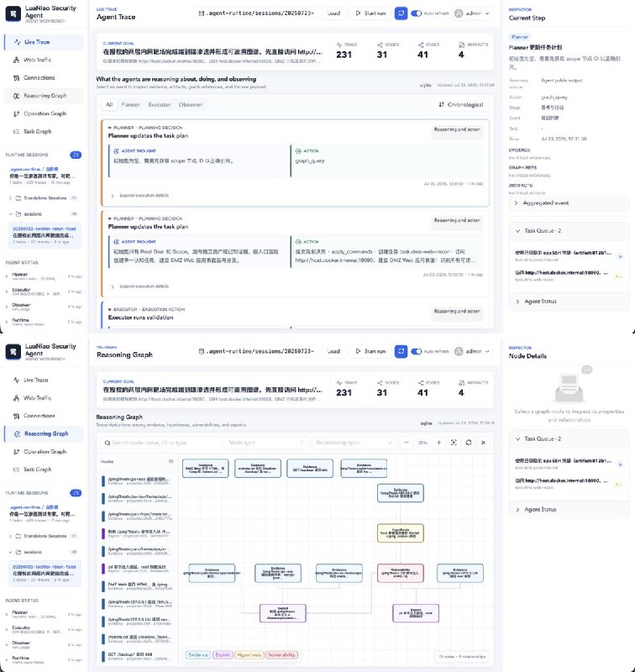Image resolution: width=635 pixels, height=672 pixels.
Task: Click the X icon in graph toolbar
Action: [483, 443]
